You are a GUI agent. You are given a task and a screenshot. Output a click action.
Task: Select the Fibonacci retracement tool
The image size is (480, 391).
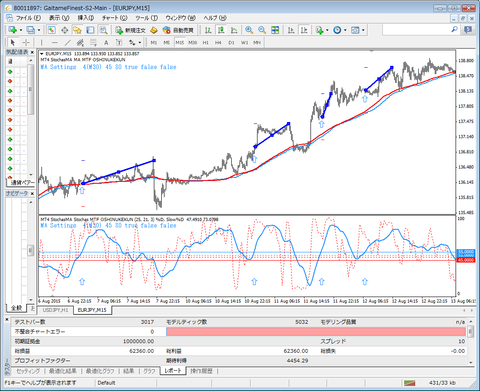93,42
